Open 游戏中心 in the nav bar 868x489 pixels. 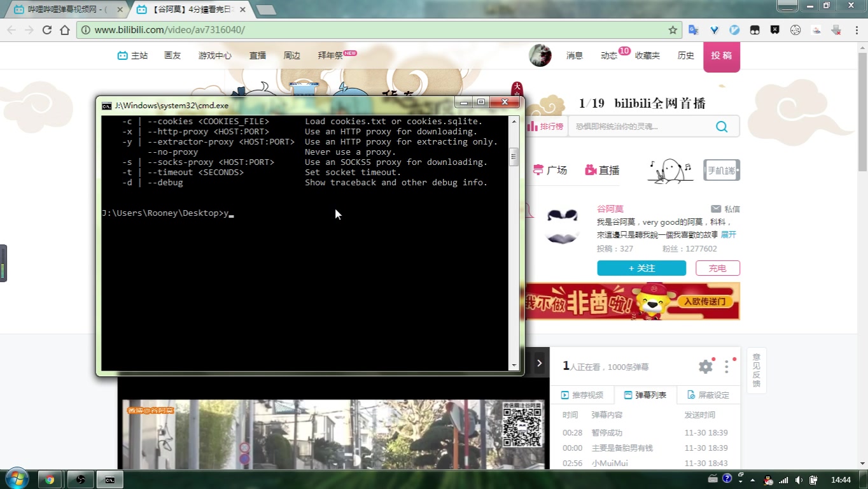click(215, 55)
